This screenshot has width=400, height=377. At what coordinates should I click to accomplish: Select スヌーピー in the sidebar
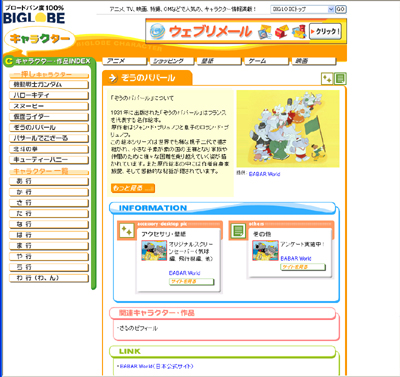click(x=49, y=106)
